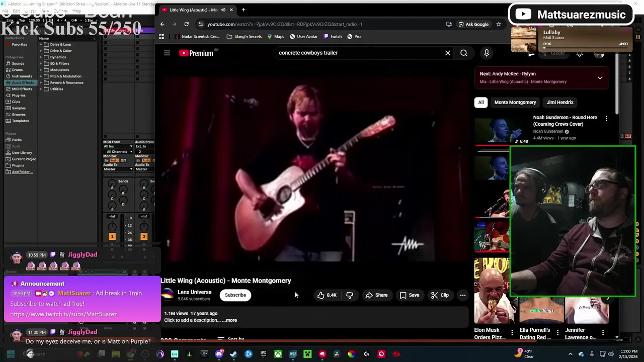
Task: Open Epic Games Launcher from the taskbar
Action: (263, 354)
